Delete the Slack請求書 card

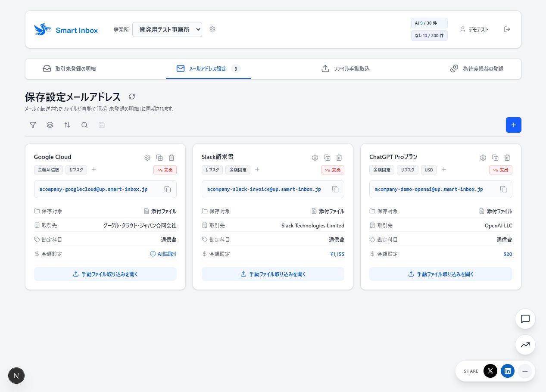click(339, 158)
